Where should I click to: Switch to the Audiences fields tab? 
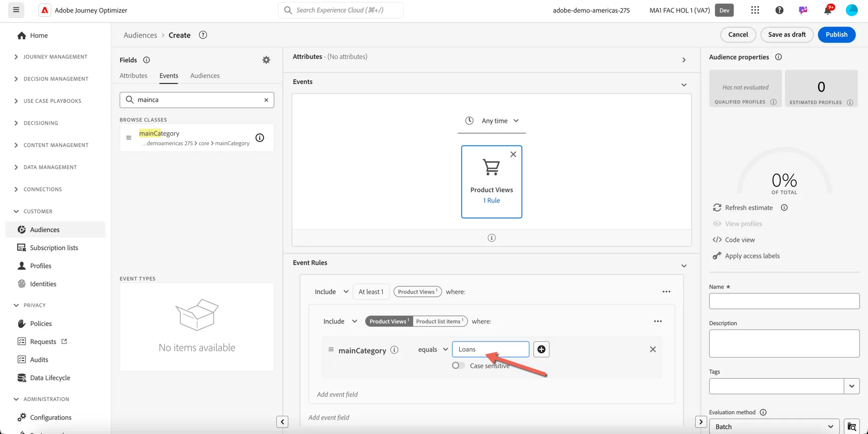[x=205, y=75]
